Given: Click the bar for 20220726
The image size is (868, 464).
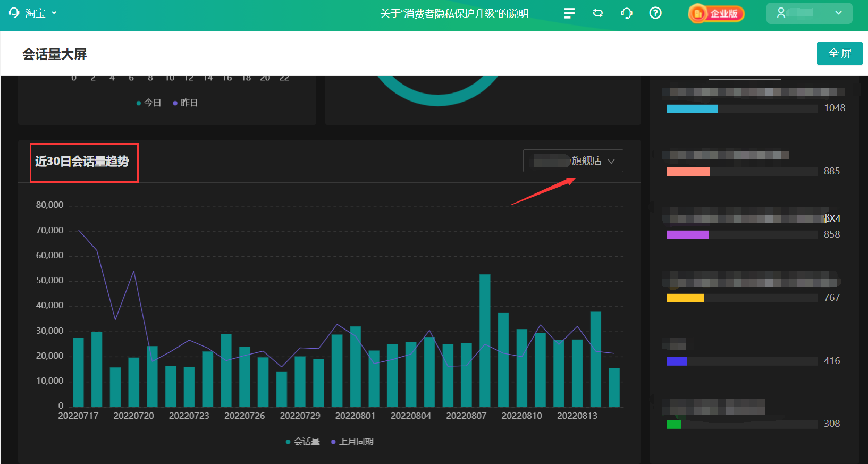Looking at the screenshot, I should click(245, 377).
